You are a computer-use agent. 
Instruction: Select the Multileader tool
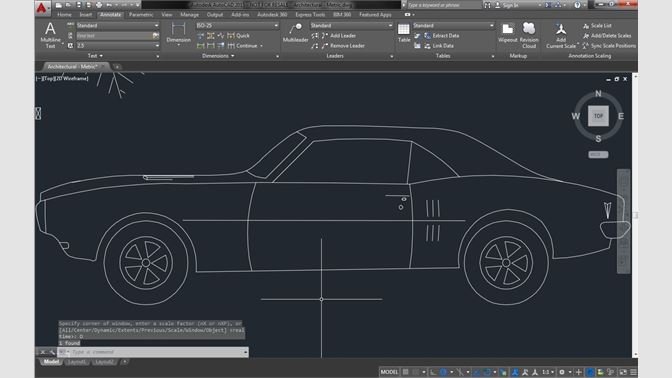click(295, 33)
